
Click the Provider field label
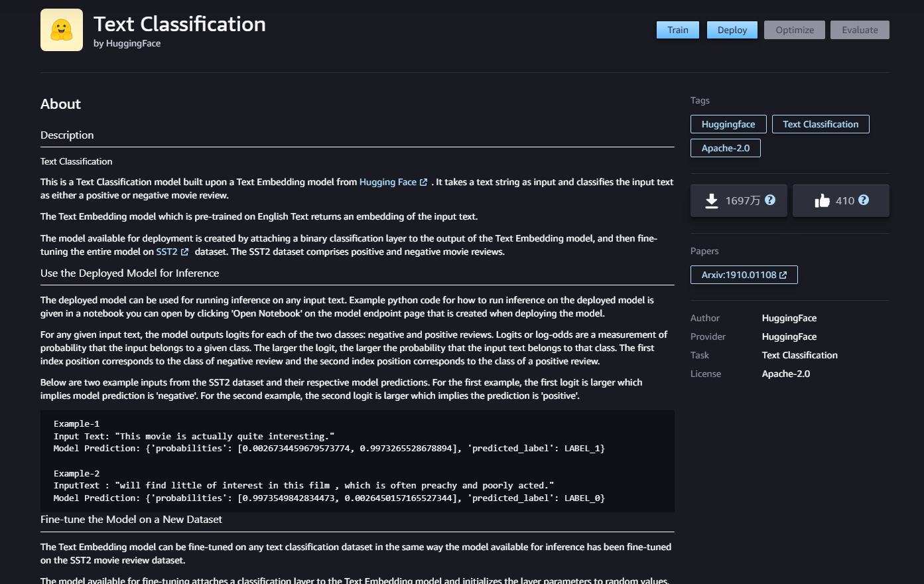(708, 336)
